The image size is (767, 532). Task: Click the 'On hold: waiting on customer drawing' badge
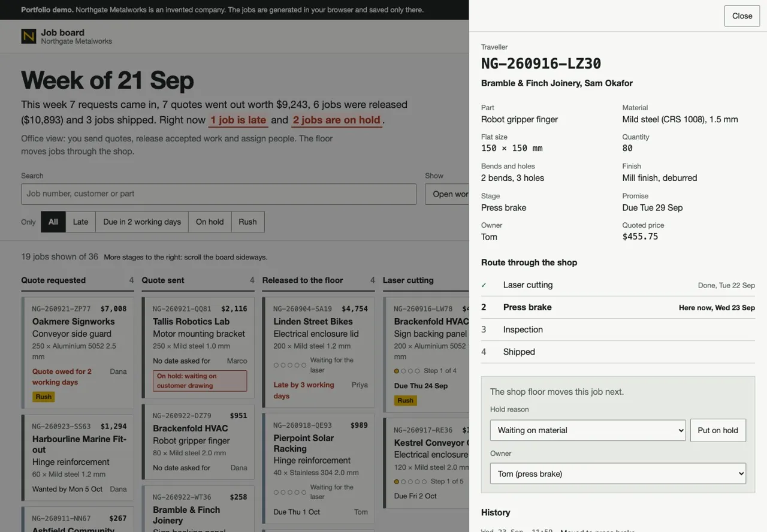[200, 381]
